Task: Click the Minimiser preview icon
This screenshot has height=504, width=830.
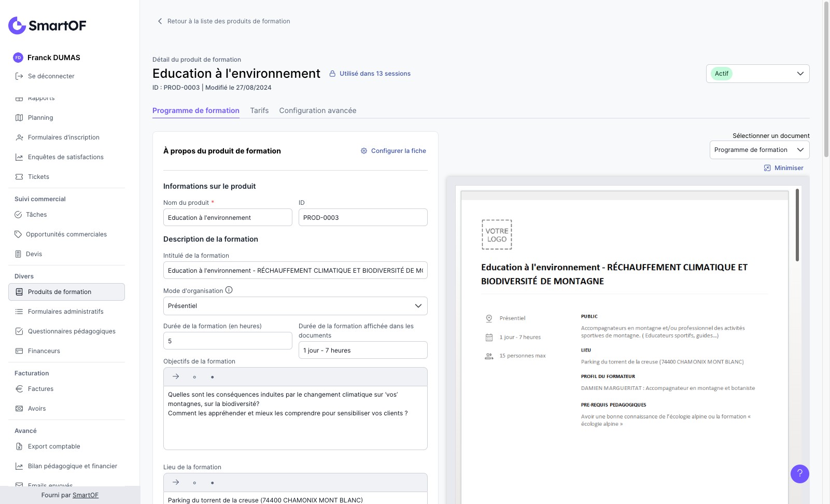Action: [767, 168]
